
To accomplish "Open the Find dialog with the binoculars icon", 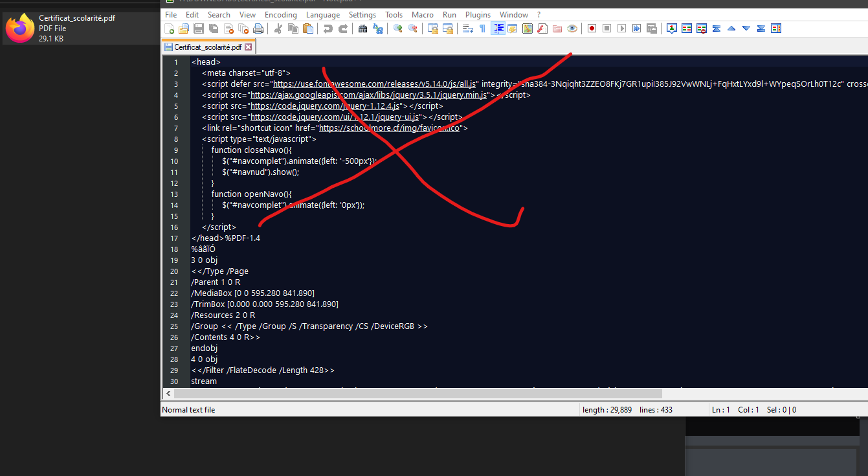I will click(x=362, y=28).
